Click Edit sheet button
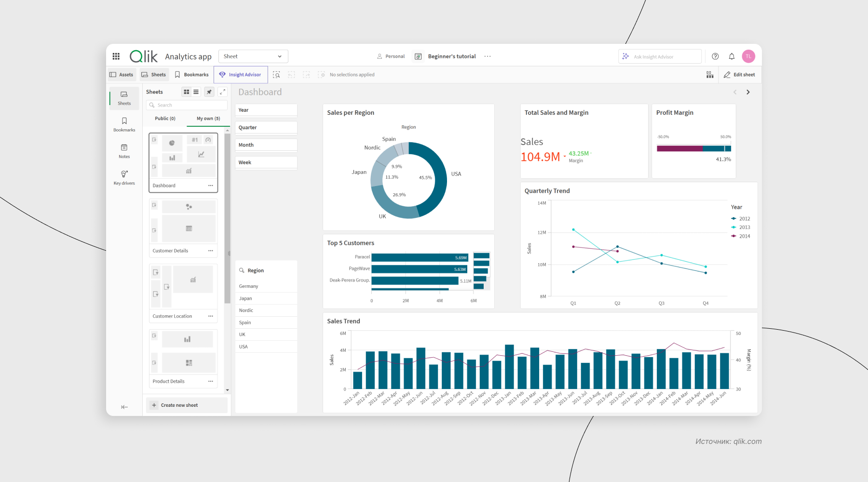Image resolution: width=868 pixels, height=482 pixels. pyautogui.click(x=740, y=75)
